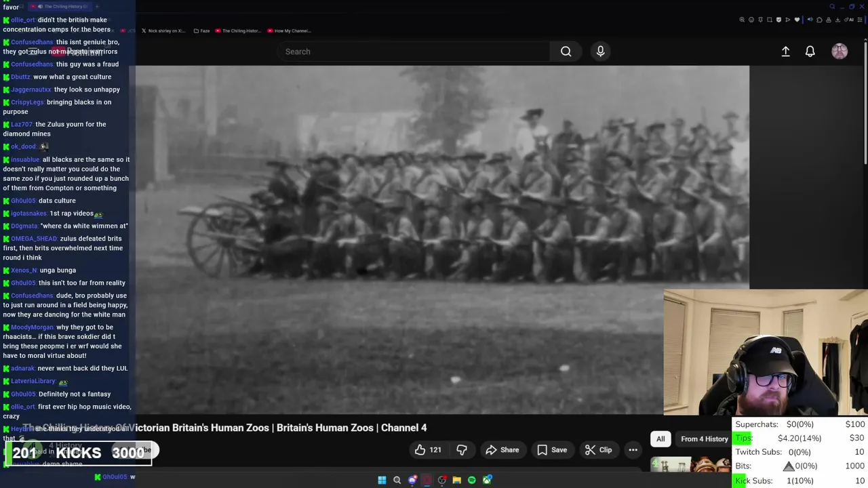Open the three-dot more actions menu
The height and width of the screenshot is (488, 868).
click(633, 450)
